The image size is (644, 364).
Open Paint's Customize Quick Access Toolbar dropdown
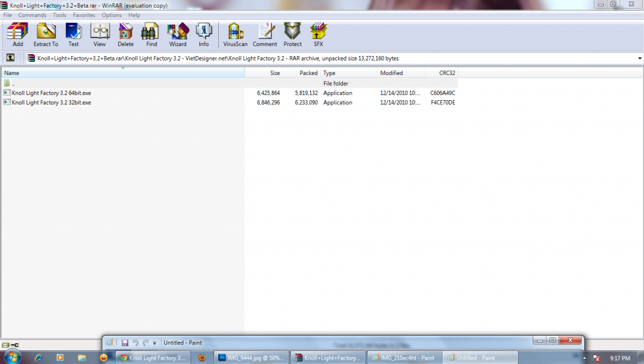155,343
